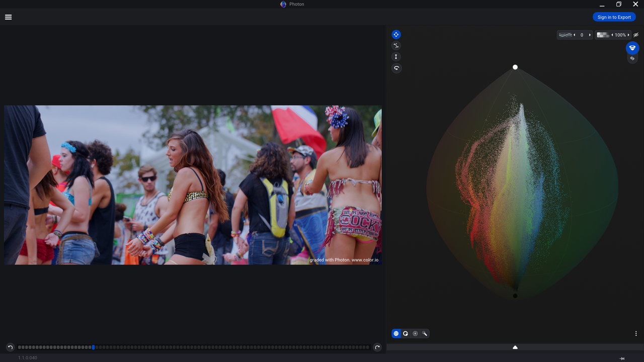Click the 100% opacity value

tap(620, 35)
